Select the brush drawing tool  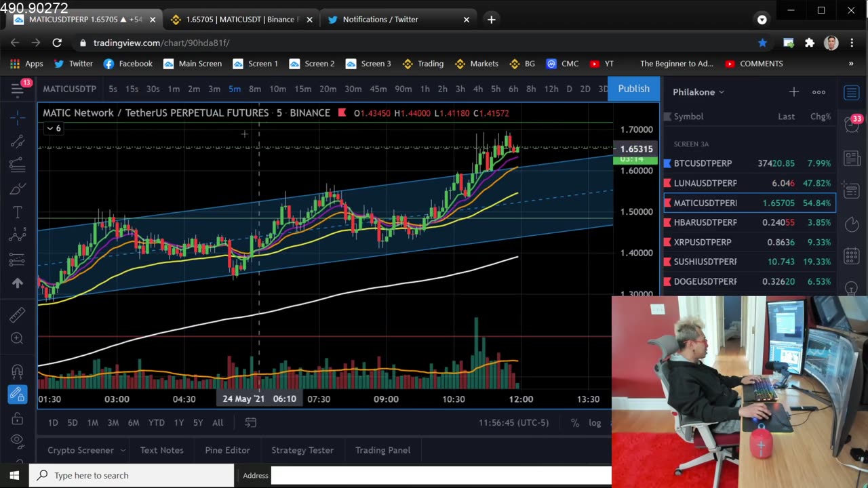pyautogui.click(x=18, y=188)
